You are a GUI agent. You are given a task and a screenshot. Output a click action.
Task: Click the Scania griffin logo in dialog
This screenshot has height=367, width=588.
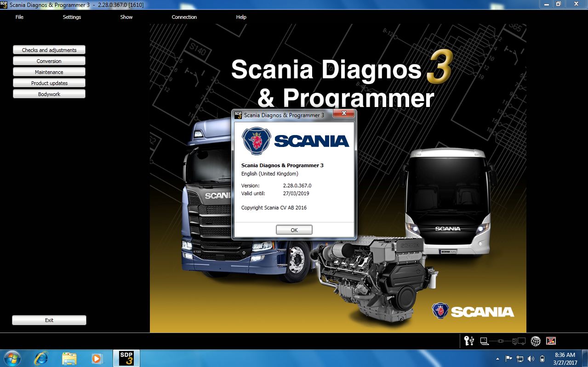click(x=257, y=141)
